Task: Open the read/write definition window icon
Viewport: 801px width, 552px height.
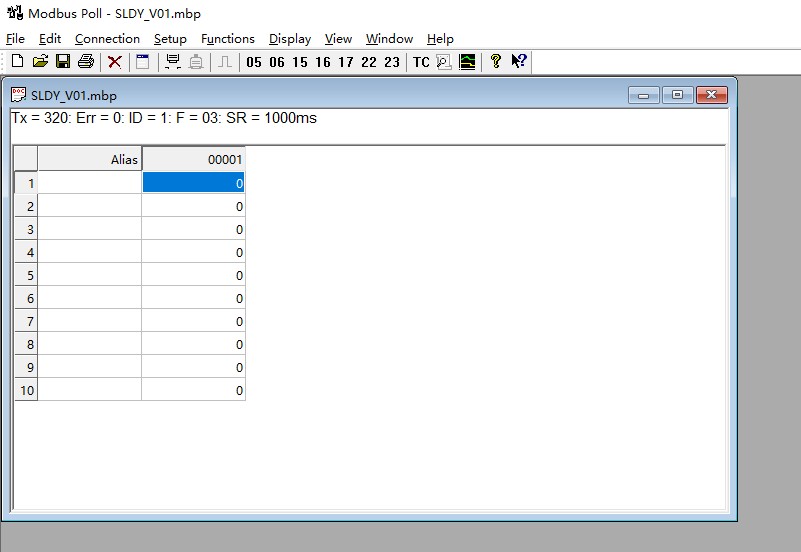Action: tap(143, 62)
